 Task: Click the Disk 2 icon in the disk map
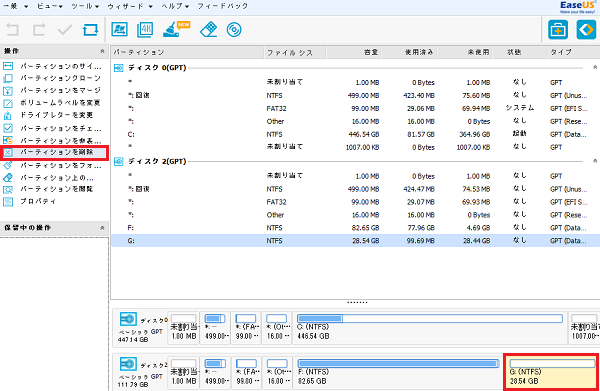click(128, 364)
